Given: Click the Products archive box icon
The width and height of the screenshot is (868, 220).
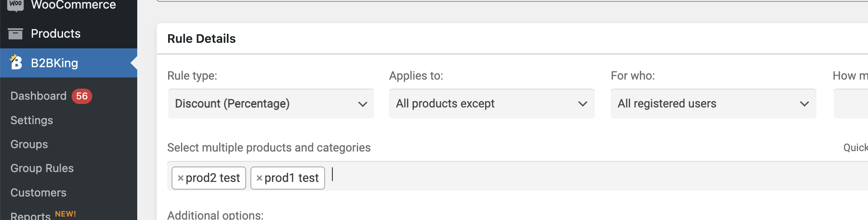Looking at the screenshot, I should (15, 33).
